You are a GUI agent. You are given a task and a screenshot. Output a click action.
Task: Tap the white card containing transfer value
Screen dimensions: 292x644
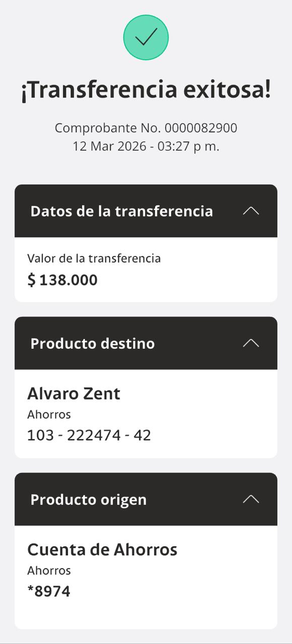click(x=146, y=269)
